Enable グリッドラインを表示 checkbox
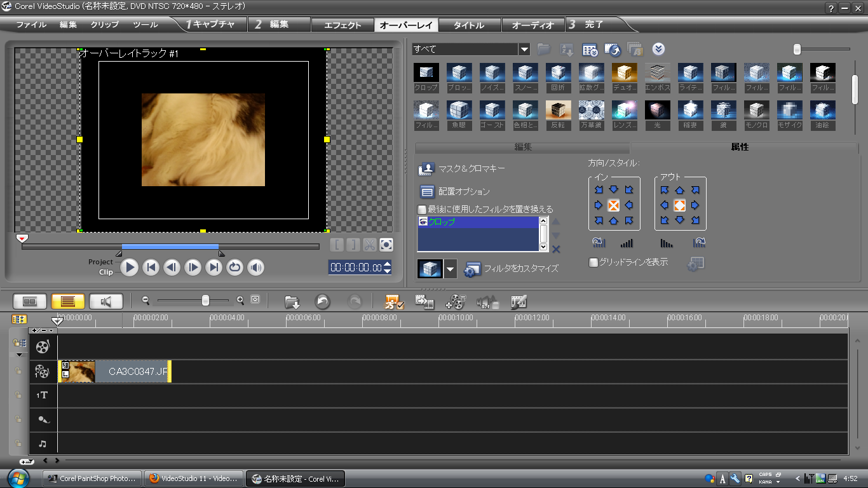Image resolution: width=868 pixels, height=488 pixels. (x=593, y=262)
